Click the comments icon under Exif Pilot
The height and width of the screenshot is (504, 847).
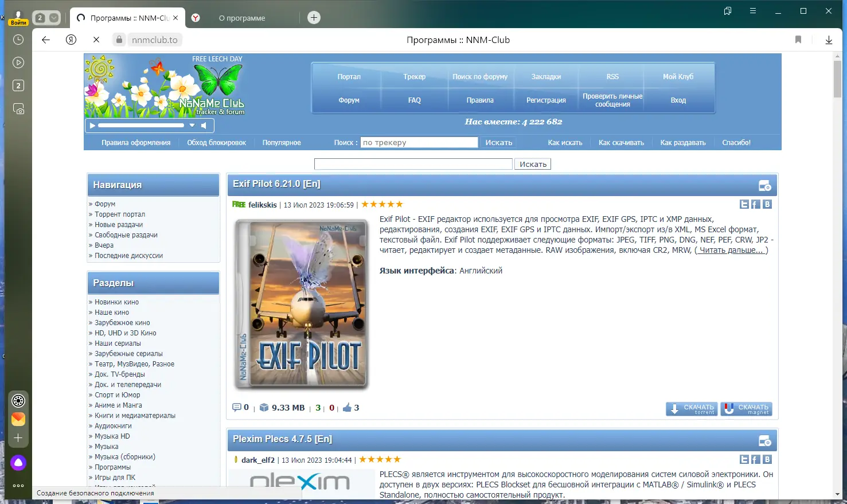pos(236,408)
